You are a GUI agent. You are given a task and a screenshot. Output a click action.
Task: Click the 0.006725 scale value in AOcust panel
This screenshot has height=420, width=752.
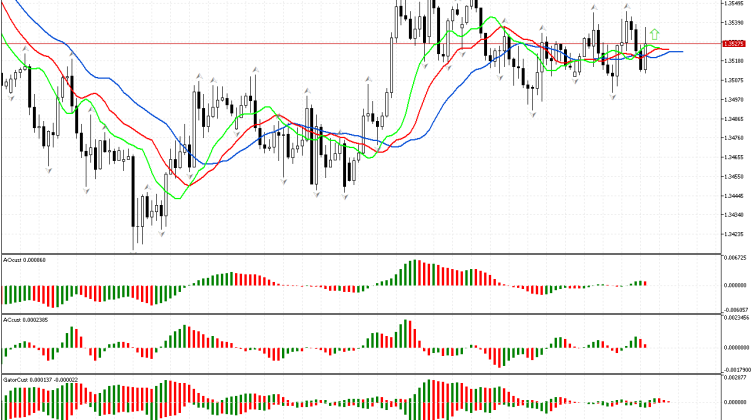coord(735,258)
